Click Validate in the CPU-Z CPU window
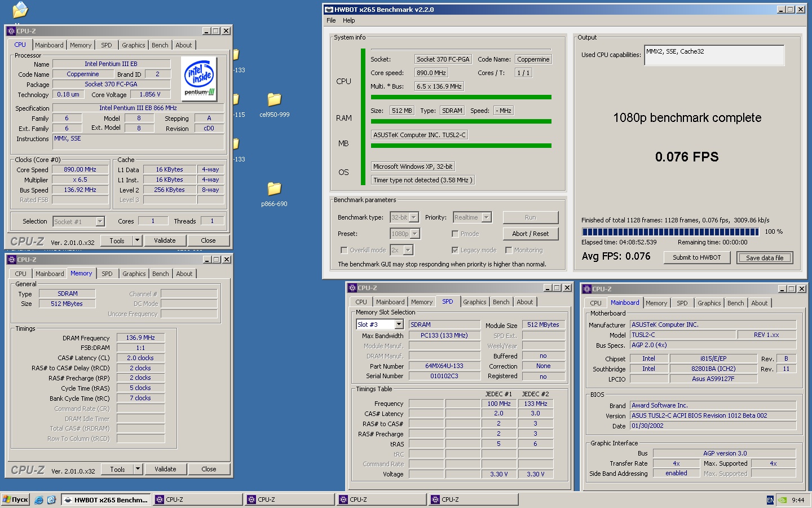This screenshot has width=812, height=508. (165, 240)
